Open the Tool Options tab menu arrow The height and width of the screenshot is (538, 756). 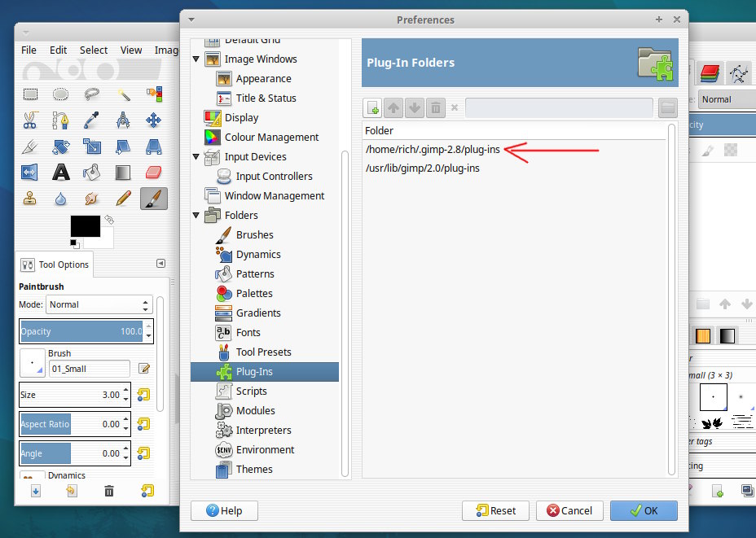161,264
